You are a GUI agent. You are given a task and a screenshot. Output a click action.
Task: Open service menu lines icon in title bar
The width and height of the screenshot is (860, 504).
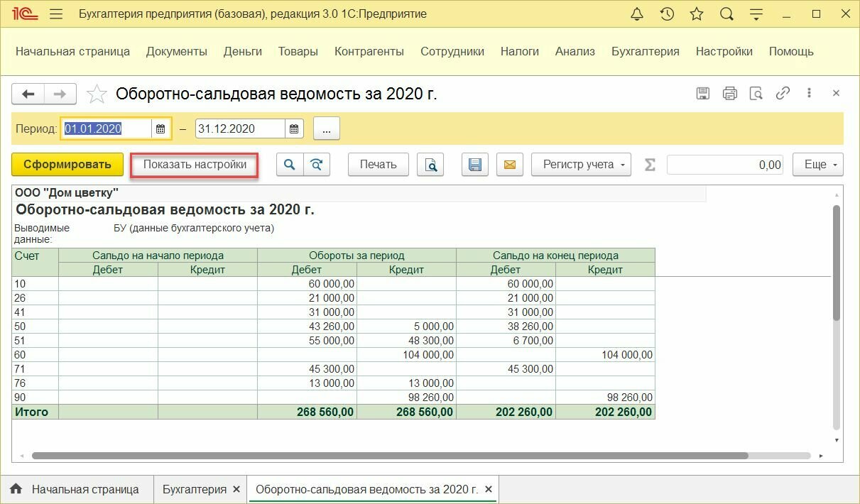point(756,14)
